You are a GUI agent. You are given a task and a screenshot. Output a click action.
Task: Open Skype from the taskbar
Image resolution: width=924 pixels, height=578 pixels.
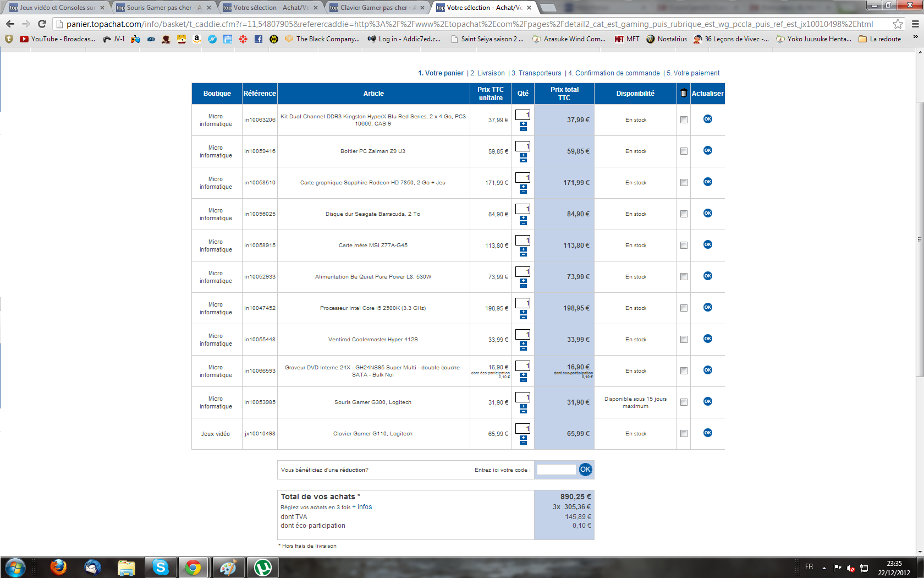click(x=160, y=567)
